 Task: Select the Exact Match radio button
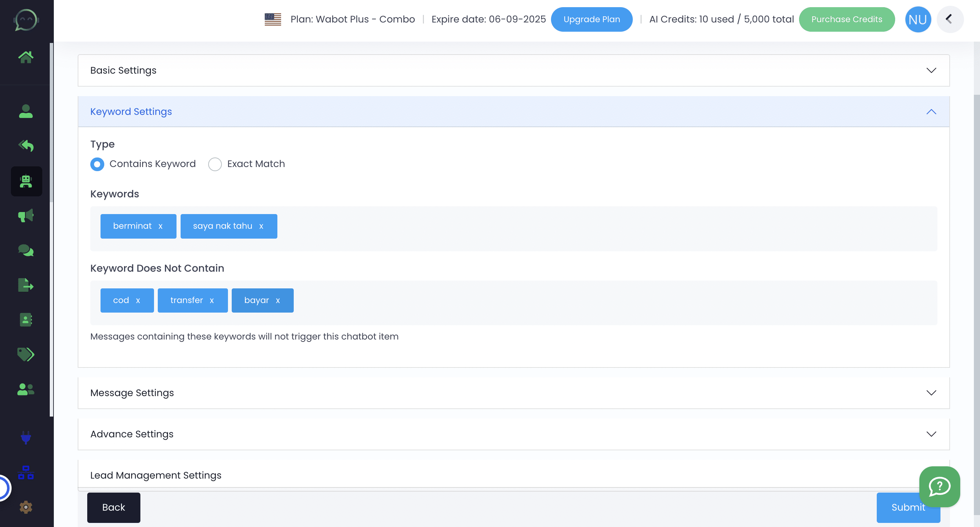[215, 164]
